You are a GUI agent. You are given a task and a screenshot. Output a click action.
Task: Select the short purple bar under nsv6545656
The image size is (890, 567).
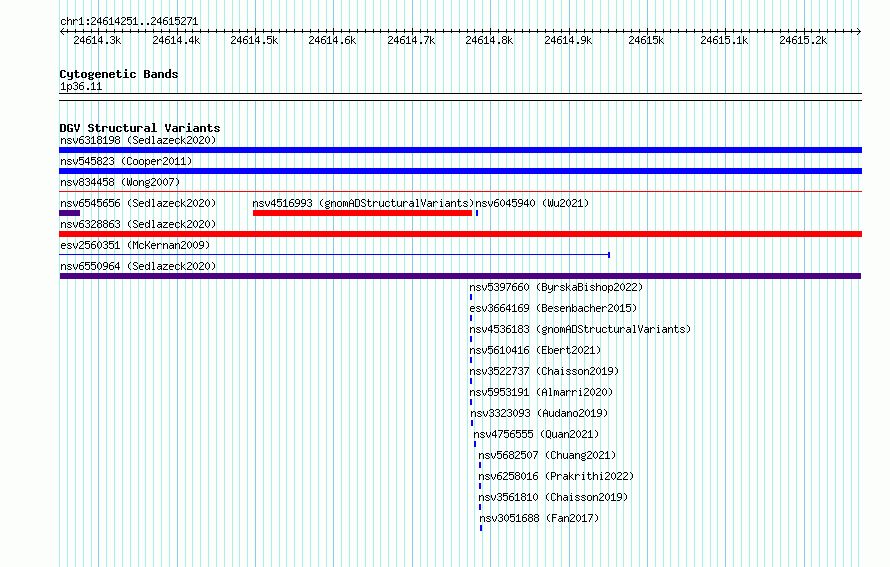click(x=69, y=213)
